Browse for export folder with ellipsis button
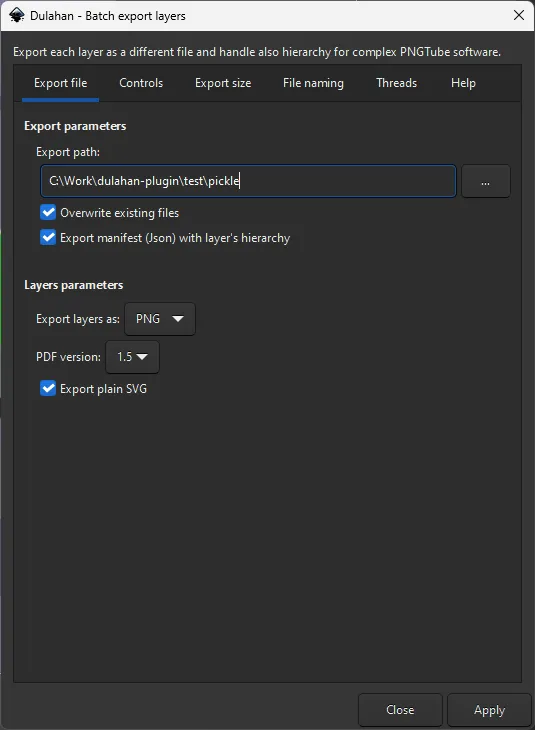Image resolution: width=535 pixels, height=730 pixels. coord(486,181)
